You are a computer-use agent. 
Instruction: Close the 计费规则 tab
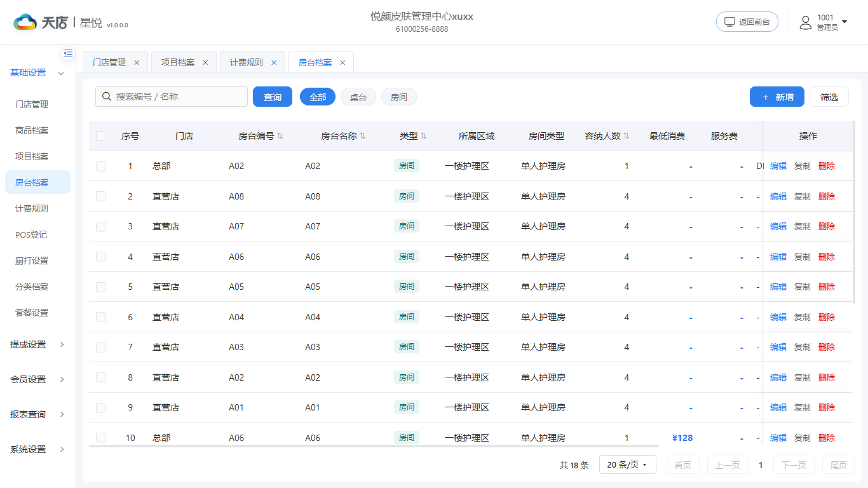coord(274,62)
